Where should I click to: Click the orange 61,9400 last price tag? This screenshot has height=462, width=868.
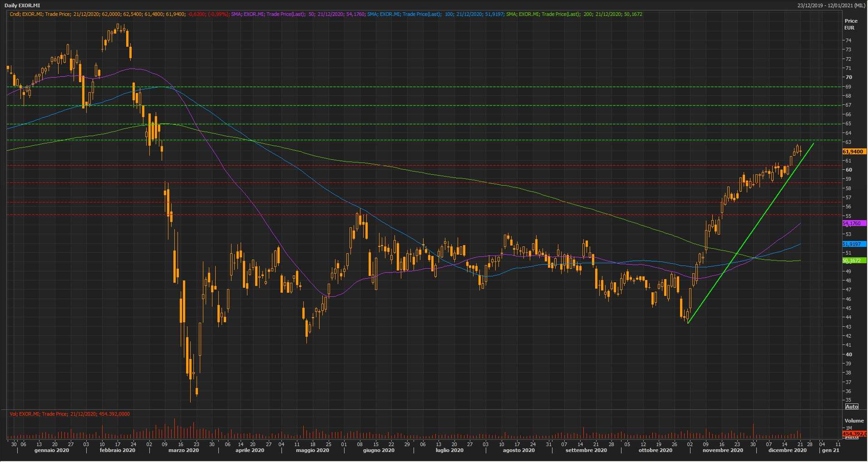tap(853, 152)
